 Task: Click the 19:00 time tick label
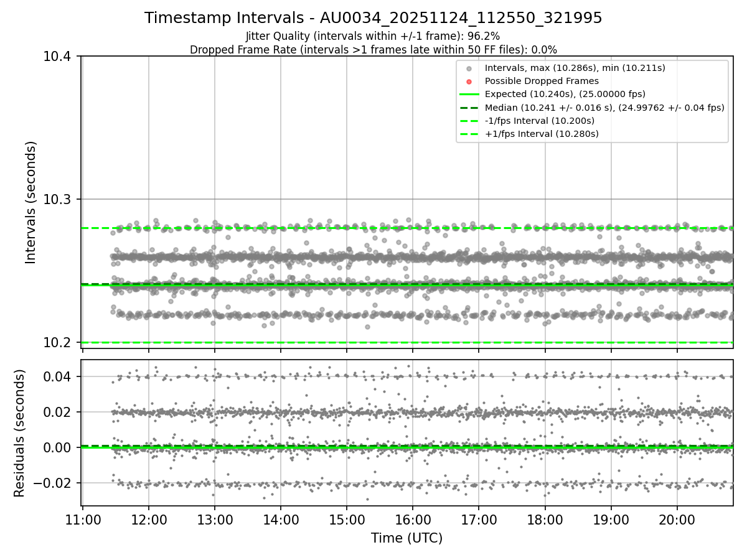point(611,520)
